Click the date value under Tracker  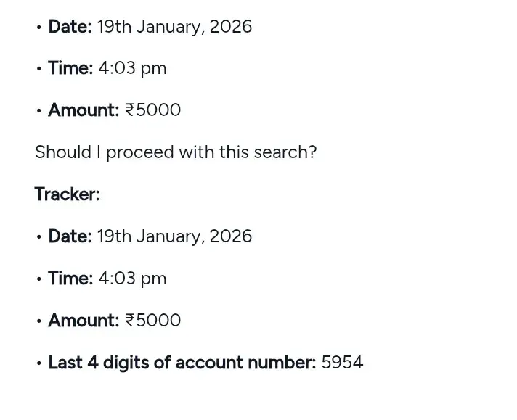coord(174,236)
